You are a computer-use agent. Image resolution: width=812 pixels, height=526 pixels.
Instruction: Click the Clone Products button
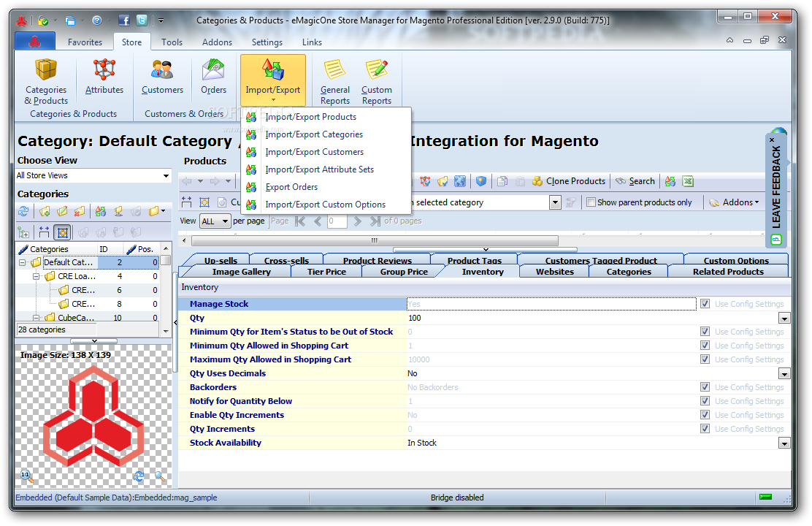(x=569, y=181)
